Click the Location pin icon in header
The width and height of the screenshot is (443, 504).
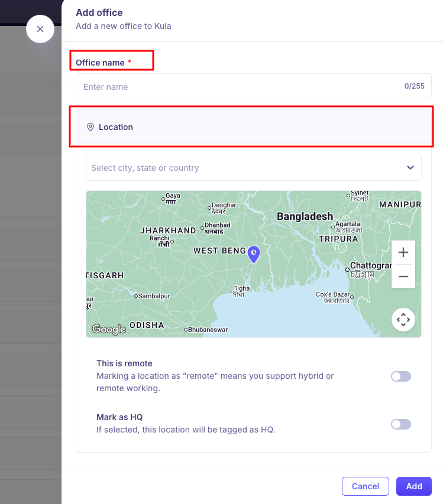(x=90, y=127)
